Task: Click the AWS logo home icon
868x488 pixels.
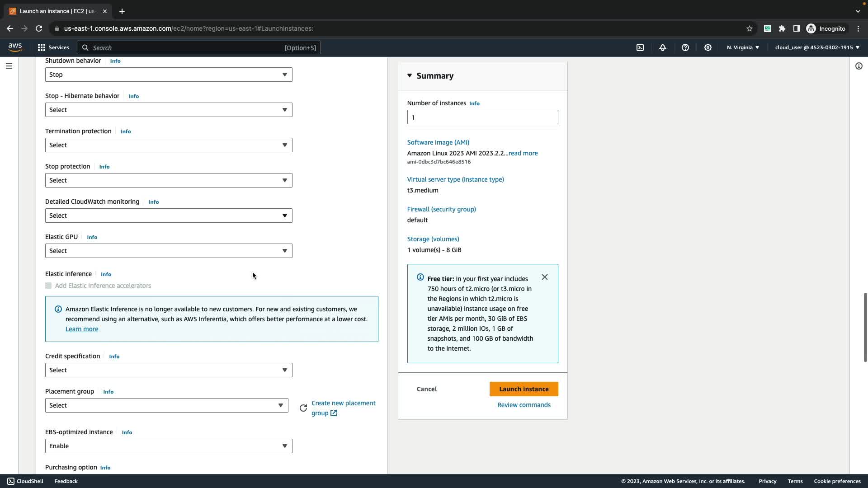Action: click(15, 47)
